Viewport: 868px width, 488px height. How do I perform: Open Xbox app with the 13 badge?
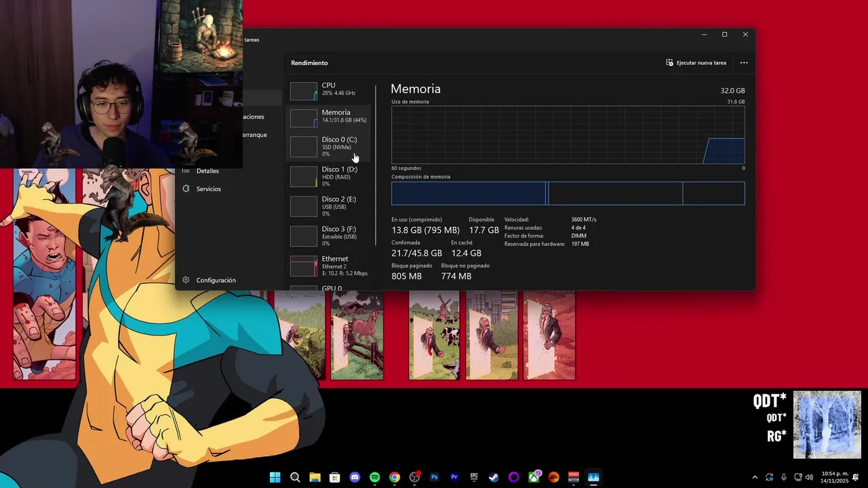(534, 477)
